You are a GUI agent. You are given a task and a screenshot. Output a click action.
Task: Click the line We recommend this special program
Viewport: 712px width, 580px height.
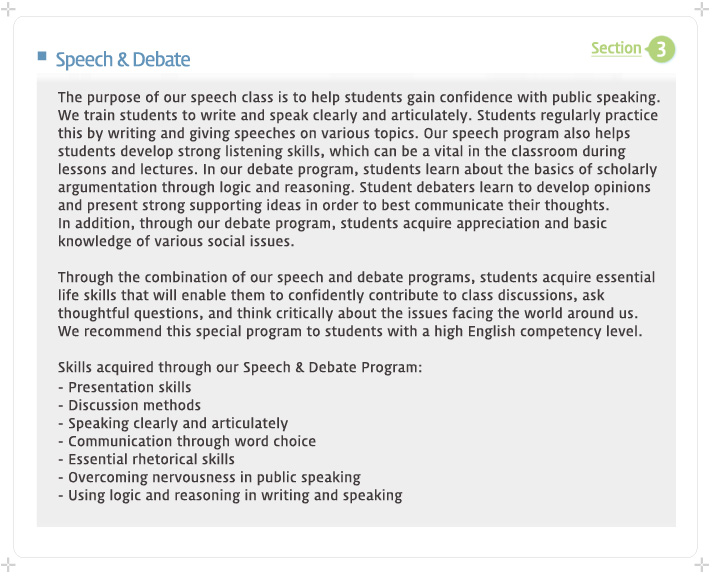point(350,331)
